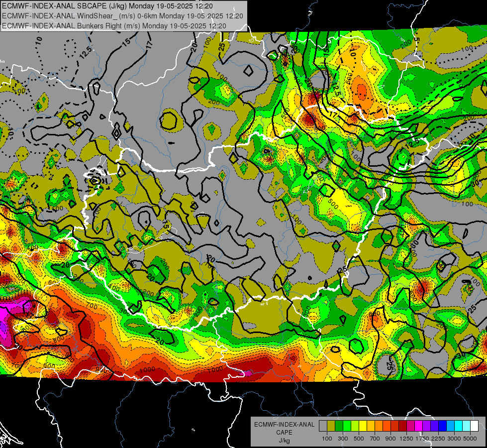Viewport: 487px width, 448px height.
Task: Click the legend value 1250
Action: pos(406,439)
